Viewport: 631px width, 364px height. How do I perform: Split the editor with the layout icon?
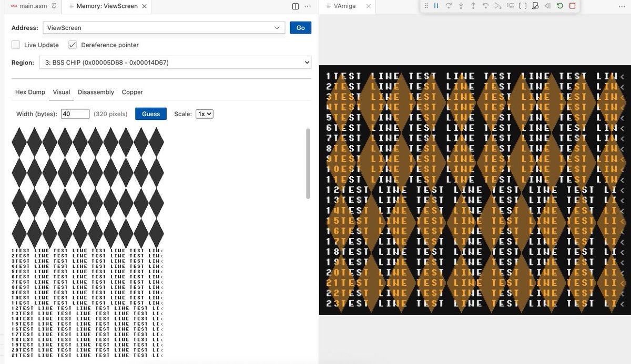point(296,6)
